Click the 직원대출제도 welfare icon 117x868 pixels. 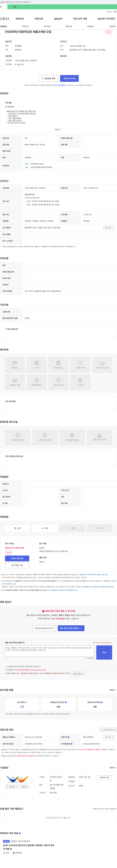point(37,382)
